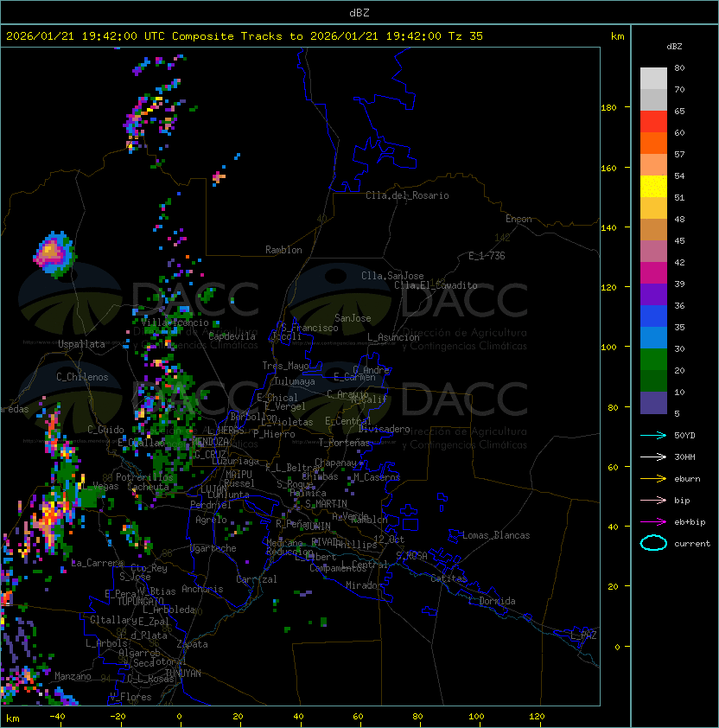Click the 'current' legend label
Screen dimensions: 719x728
coord(692,544)
